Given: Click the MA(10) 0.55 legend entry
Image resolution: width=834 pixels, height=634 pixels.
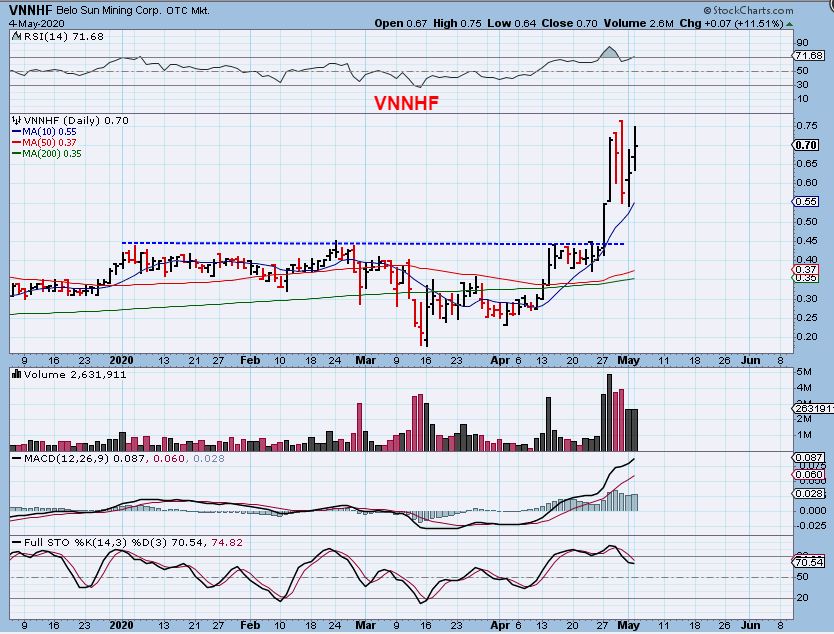Looking at the screenshot, I should (x=45, y=131).
